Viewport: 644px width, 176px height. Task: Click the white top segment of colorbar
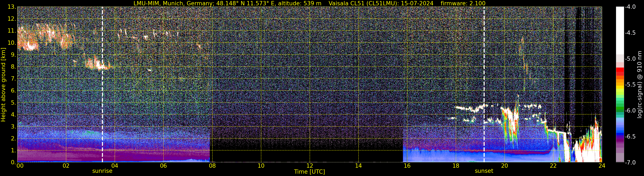[x=620, y=30]
